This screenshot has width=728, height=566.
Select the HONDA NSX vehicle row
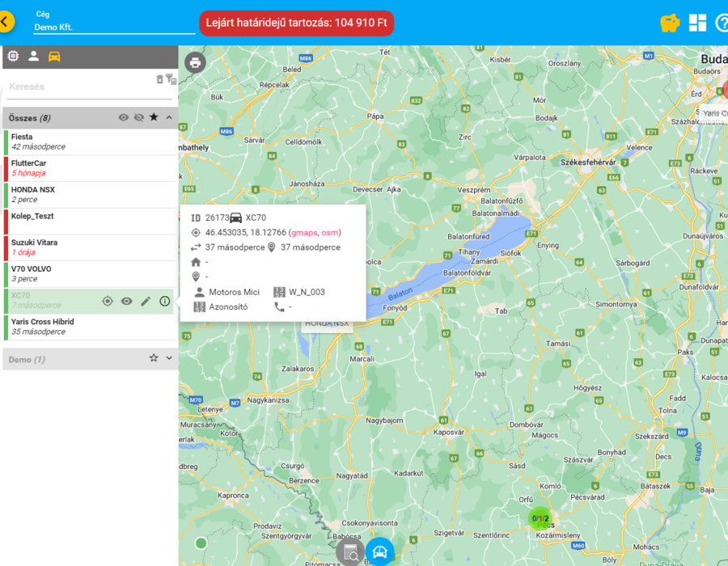91,195
